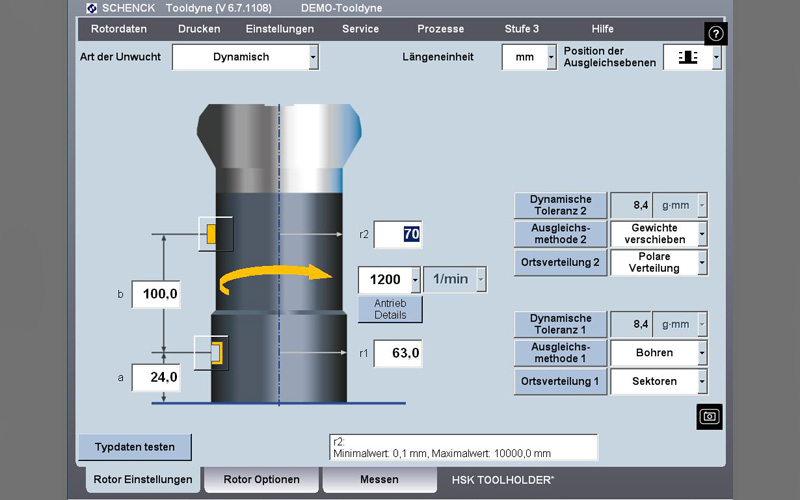Screen dimensions: 800x500
Task: Open the Art der Unwucht dropdown
Action: pyautogui.click(x=313, y=58)
